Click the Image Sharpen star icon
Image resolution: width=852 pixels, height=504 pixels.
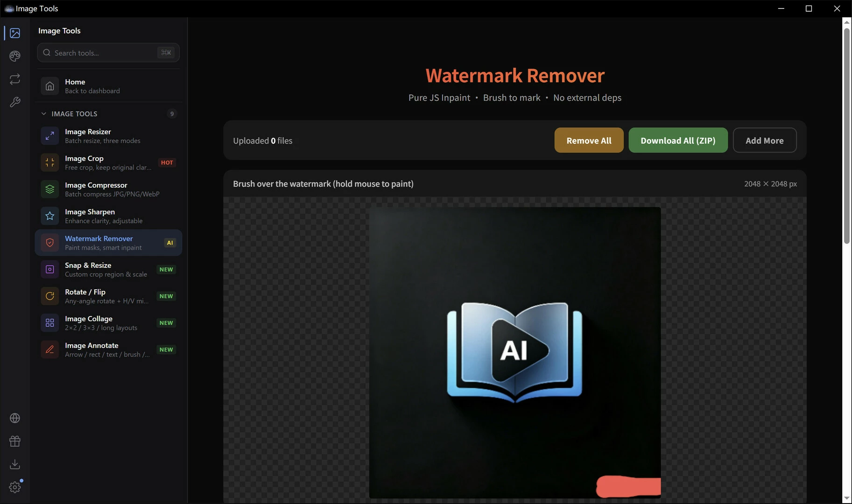49,216
